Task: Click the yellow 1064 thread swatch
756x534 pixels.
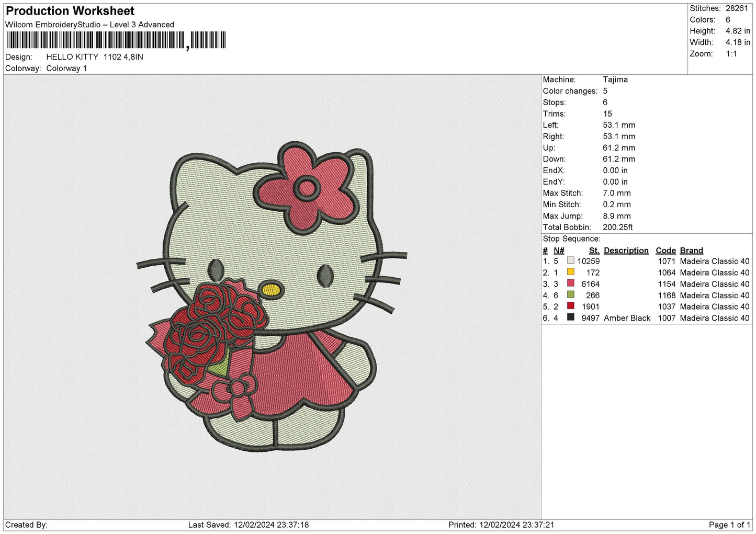Action: (x=570, y=272)
